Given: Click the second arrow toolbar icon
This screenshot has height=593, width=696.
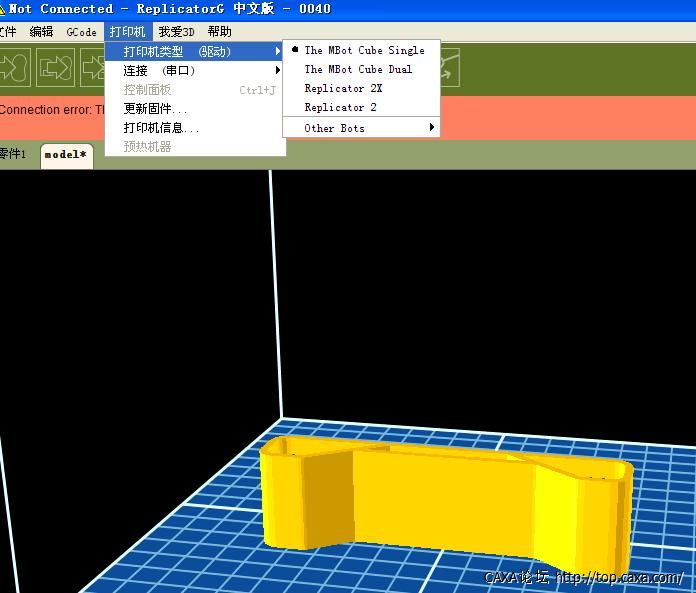Looking at the screenshot, I should [x=55, y=68].
